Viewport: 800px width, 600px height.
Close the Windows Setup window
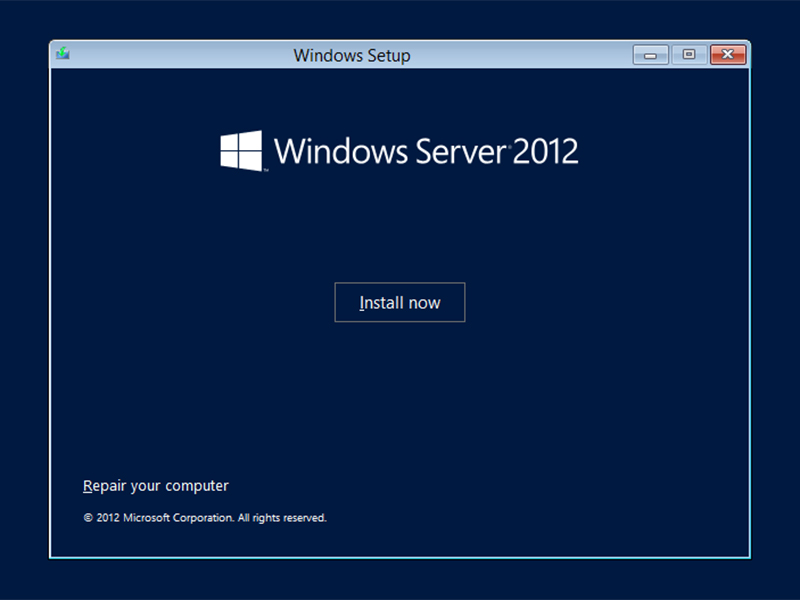pyautogui.click(x=728, y=55)
